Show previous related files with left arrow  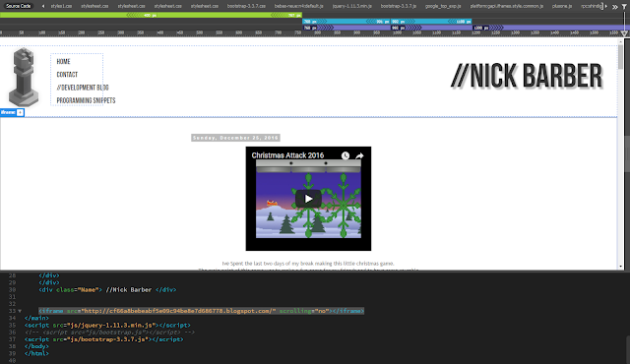(43, 6)
